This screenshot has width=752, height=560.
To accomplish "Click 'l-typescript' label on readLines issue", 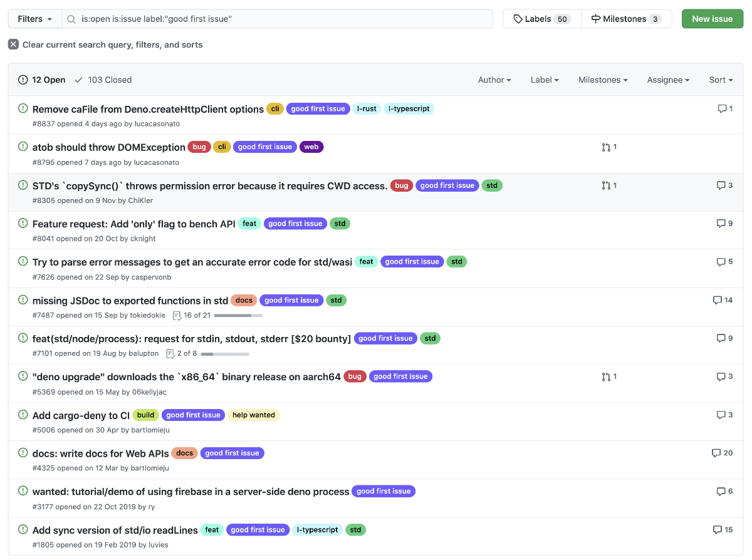I will point(318,530).
